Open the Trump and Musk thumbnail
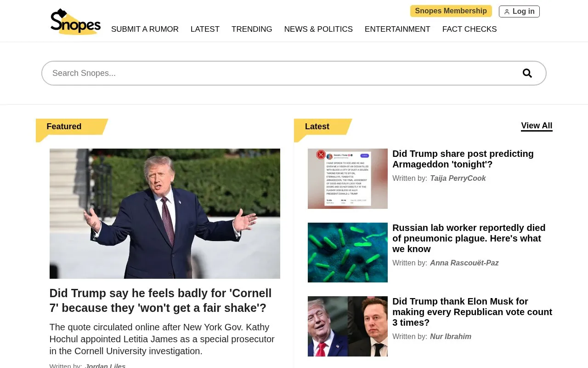 [x=348, y=326]
